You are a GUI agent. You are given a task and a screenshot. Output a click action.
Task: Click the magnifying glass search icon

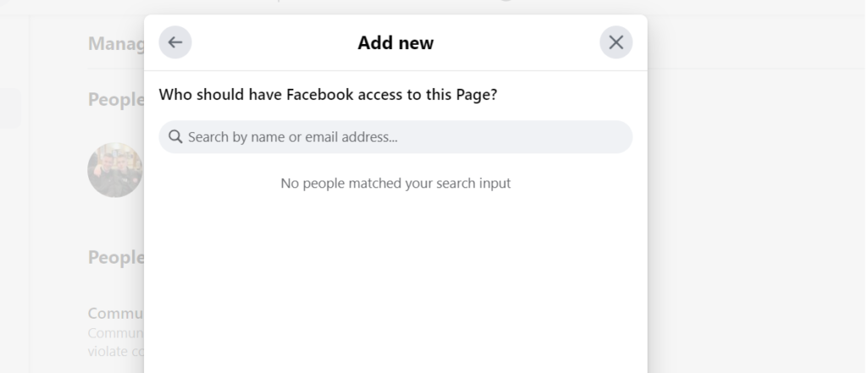(x=175, y=136)
